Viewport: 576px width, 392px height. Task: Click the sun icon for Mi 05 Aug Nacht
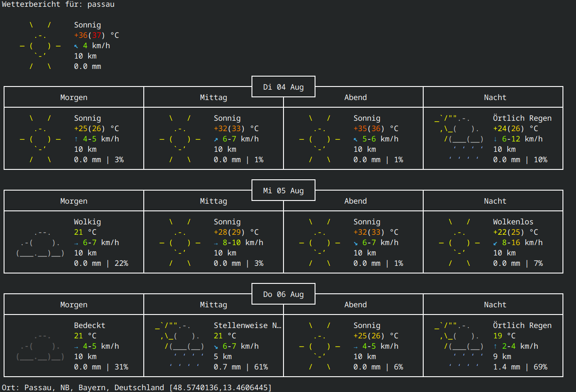click(x=459, y=243)
